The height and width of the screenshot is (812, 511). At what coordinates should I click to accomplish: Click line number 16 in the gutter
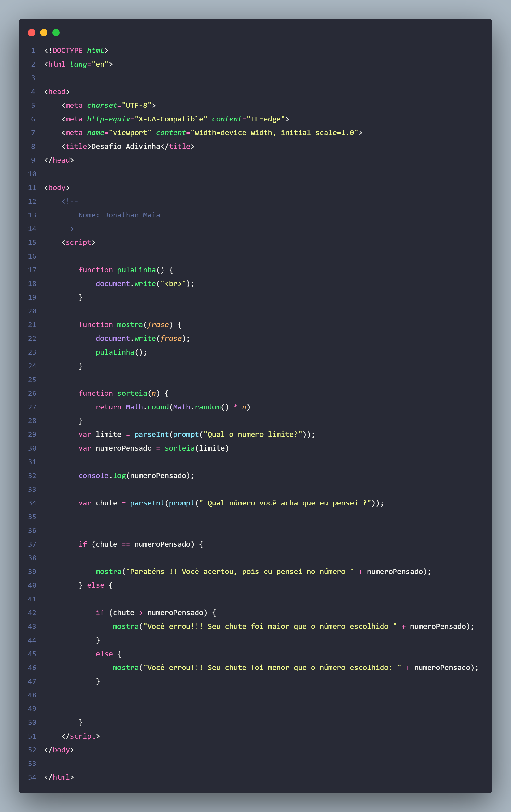pos(32,256)
